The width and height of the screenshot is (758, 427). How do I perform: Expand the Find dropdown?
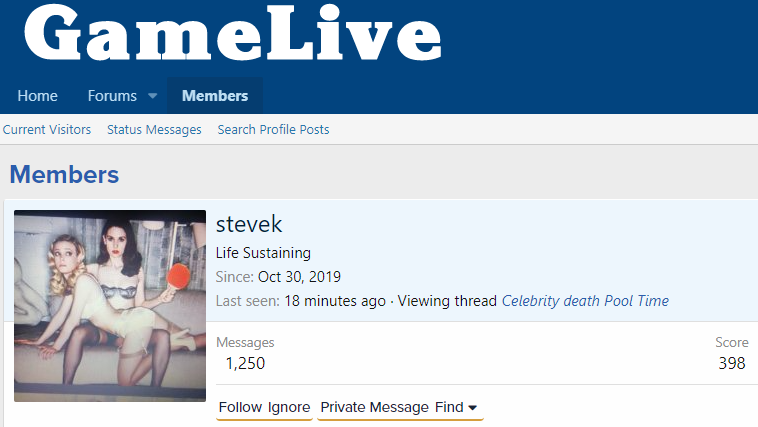[x=456, y=407]
